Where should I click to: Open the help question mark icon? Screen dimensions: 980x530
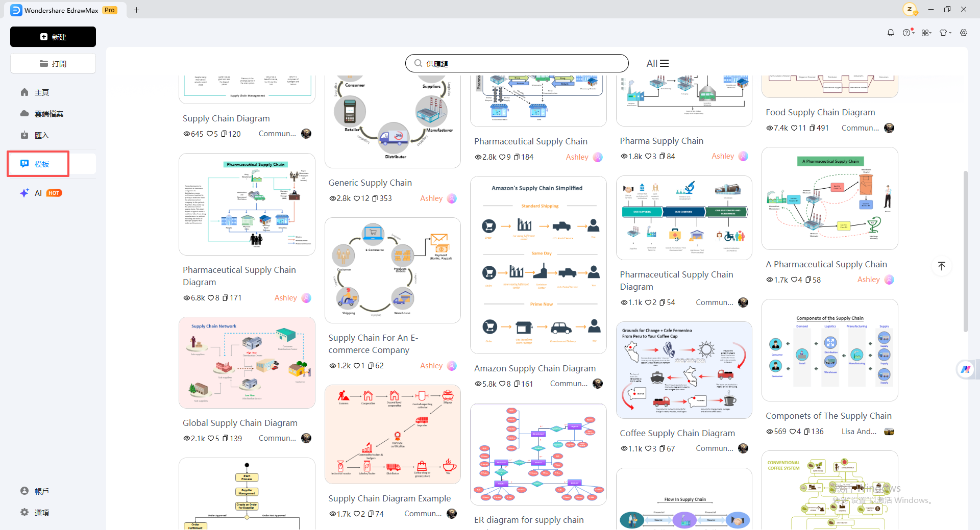click(x=907, y=33)
